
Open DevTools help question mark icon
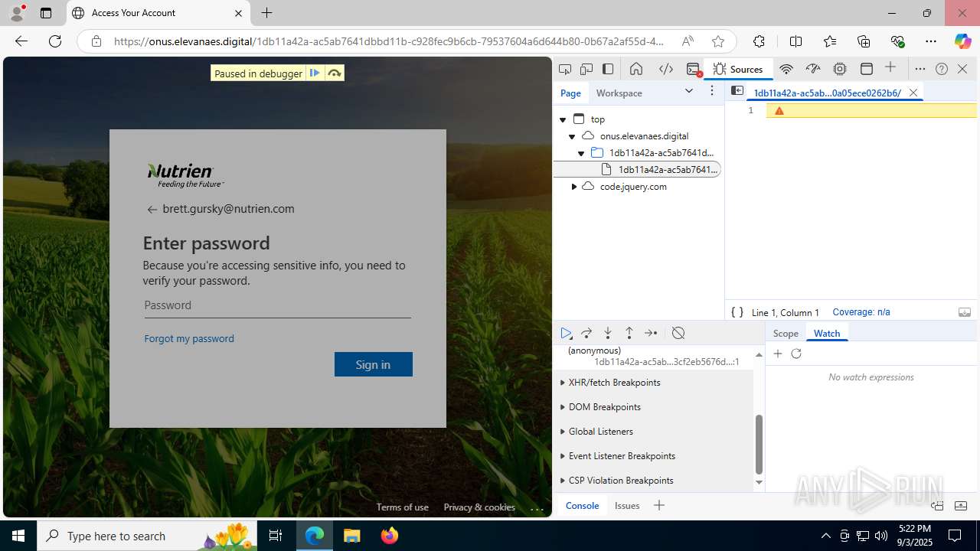point(942,69)
